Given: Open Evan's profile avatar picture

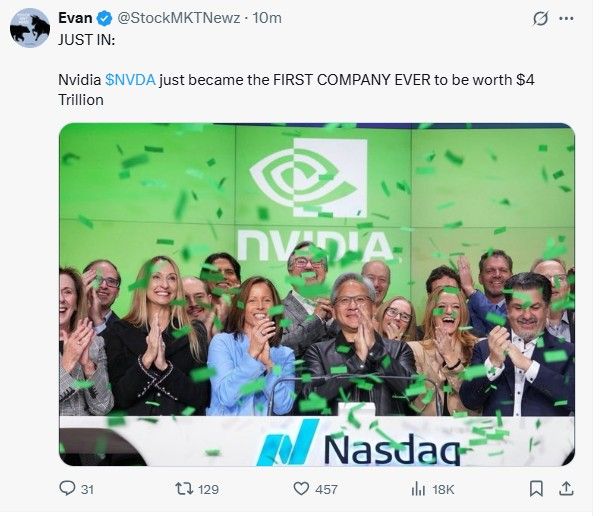Looking at the screenshot, I should point(30,27).
